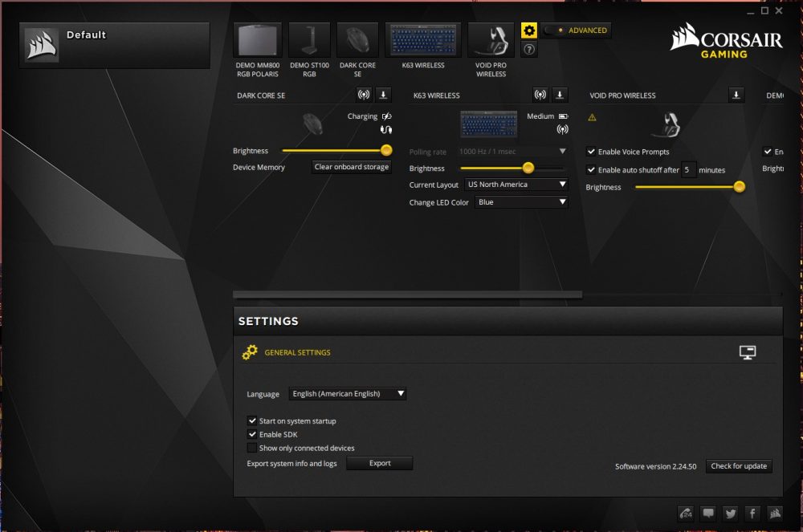Click the DARK CORE SE mouse image in panel
803x532 pixels.
tap(312, 124)
